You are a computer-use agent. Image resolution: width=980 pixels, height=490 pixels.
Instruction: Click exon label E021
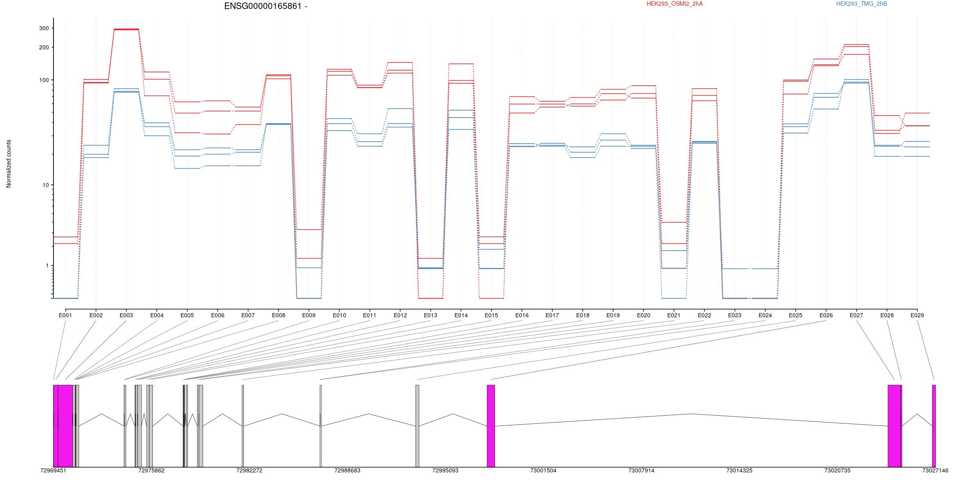point(674,315)
